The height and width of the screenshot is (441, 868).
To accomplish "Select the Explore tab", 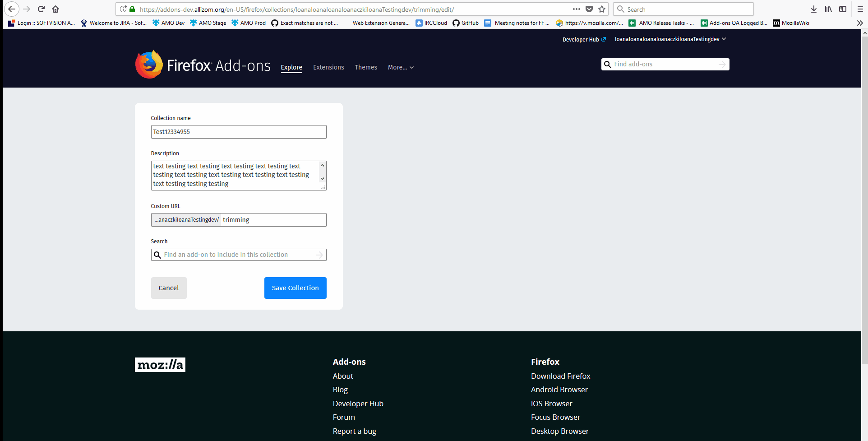I will pyautogui.click(x=291, y=67).
